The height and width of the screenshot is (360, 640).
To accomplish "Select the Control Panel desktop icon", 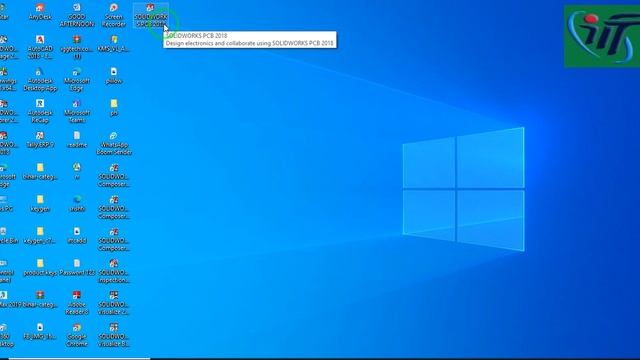I will pos(7,271).
